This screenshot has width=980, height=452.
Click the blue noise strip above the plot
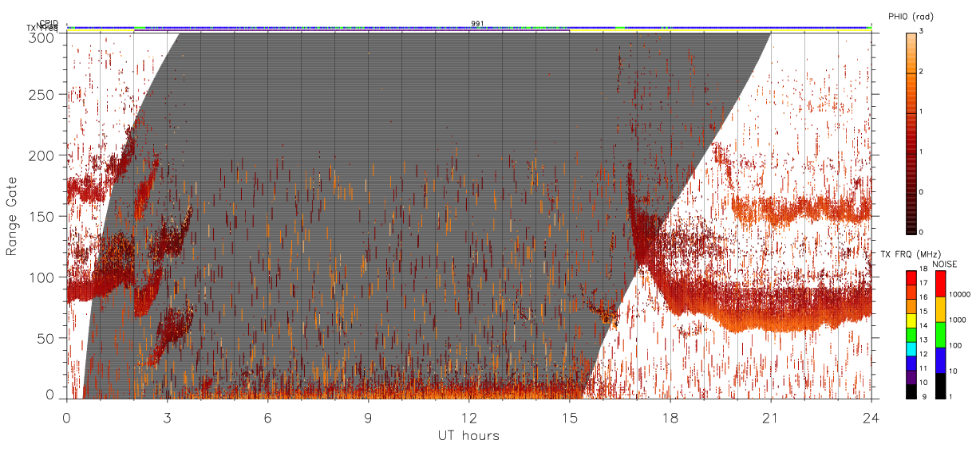(469, 28)
